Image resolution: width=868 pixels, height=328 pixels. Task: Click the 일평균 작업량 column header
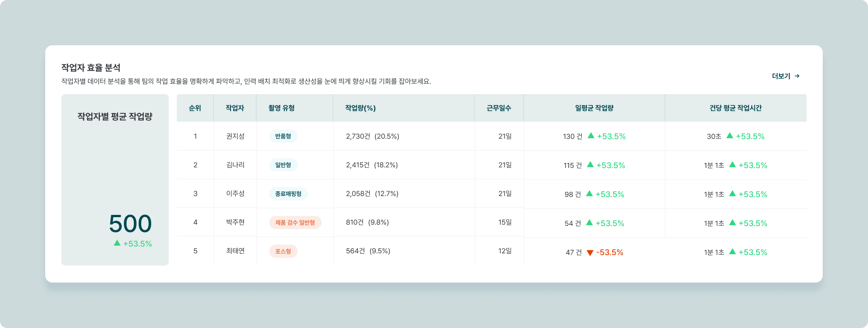[x=594, y=108]
